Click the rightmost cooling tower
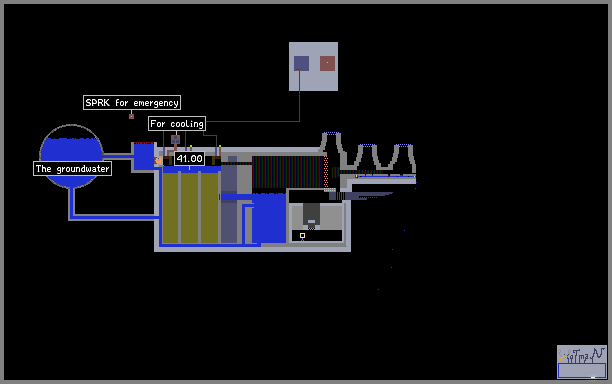The image size is (612, 384). [403, 158]
